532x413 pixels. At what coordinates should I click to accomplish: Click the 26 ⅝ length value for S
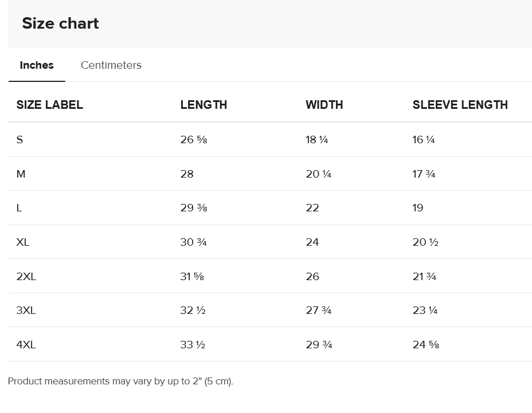pyautogui.click(x=193, y=140)
